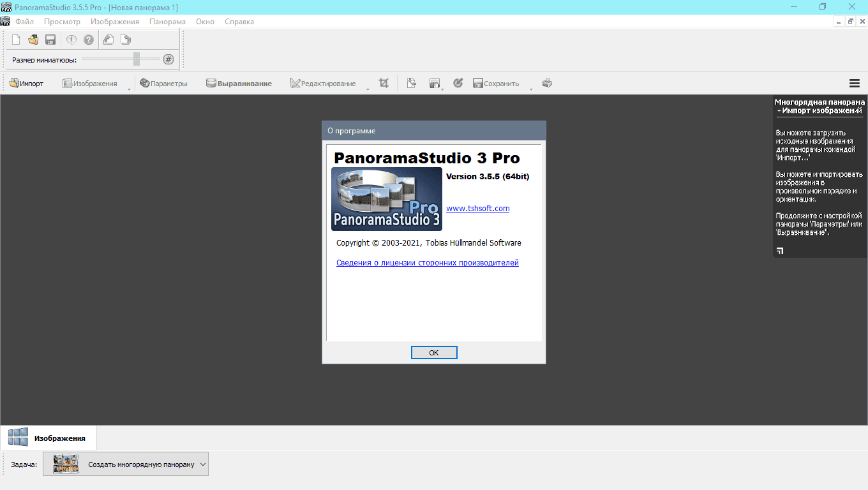Image resolution: width=868 pixels, height=490 pixels.
Task: Expand the arrow next to Изображения
Action: pyautogui.click(x=129, y=88)
